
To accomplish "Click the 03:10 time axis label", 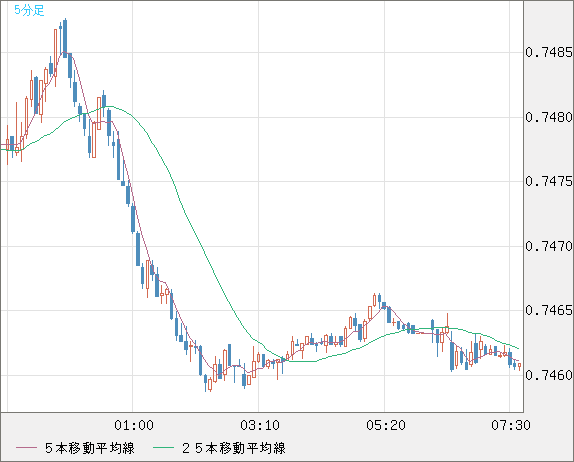I will (x=260, y=425).
